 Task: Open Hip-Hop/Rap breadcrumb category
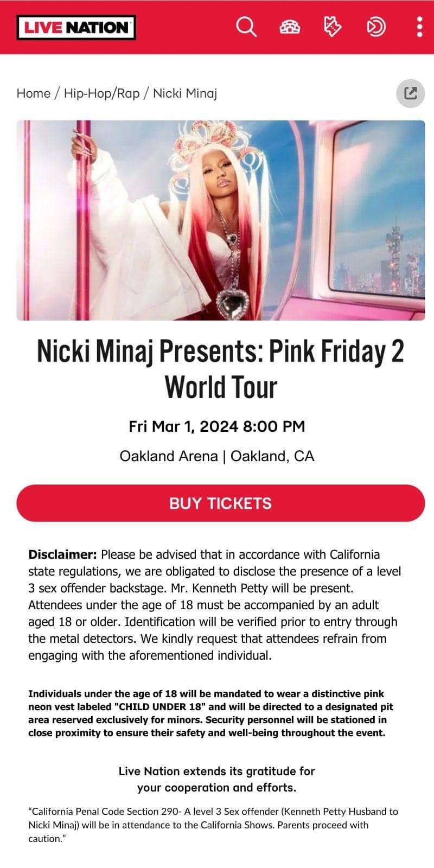[x=101, y=93]
